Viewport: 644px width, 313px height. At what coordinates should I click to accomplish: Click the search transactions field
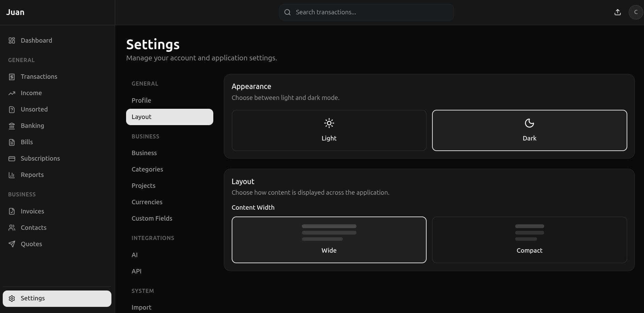click(x=366, y=12)
